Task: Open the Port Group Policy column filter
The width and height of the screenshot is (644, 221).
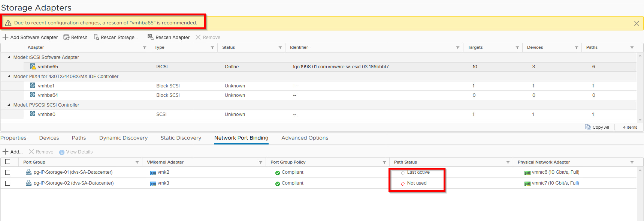Action: click(384, 162)
